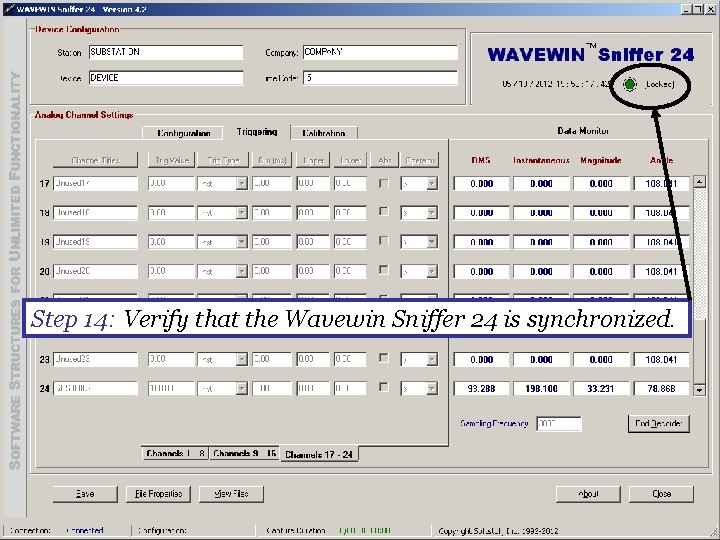Open File Properties
This screenshot has height=540, width=720.
coord(158,494)
